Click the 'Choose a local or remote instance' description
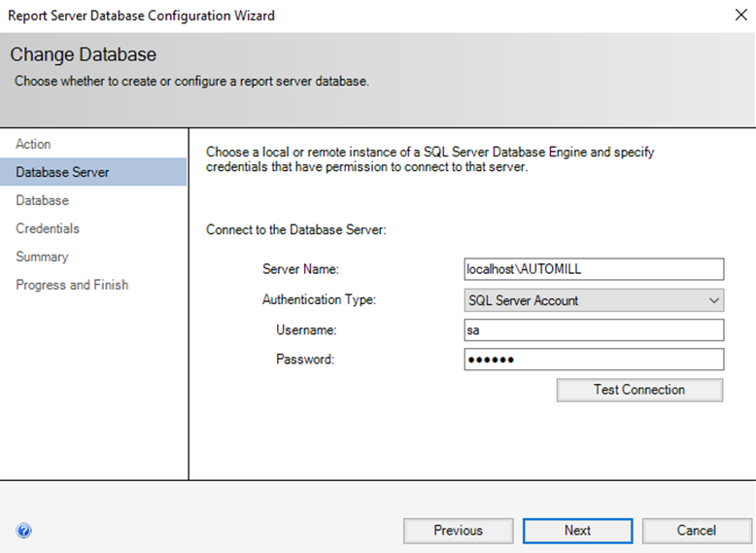756x553 pixels. point(430,159)
